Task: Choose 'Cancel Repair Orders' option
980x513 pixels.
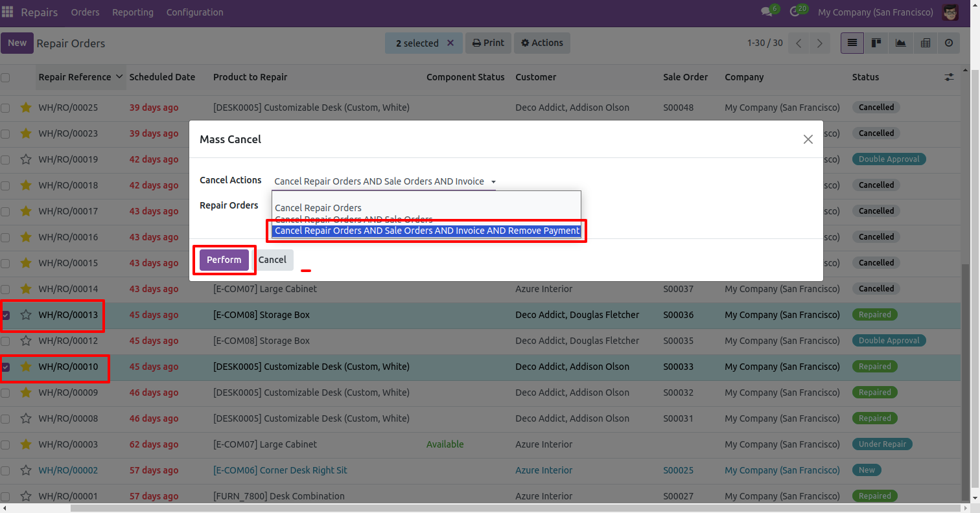Action: click(x=318, y=208)
